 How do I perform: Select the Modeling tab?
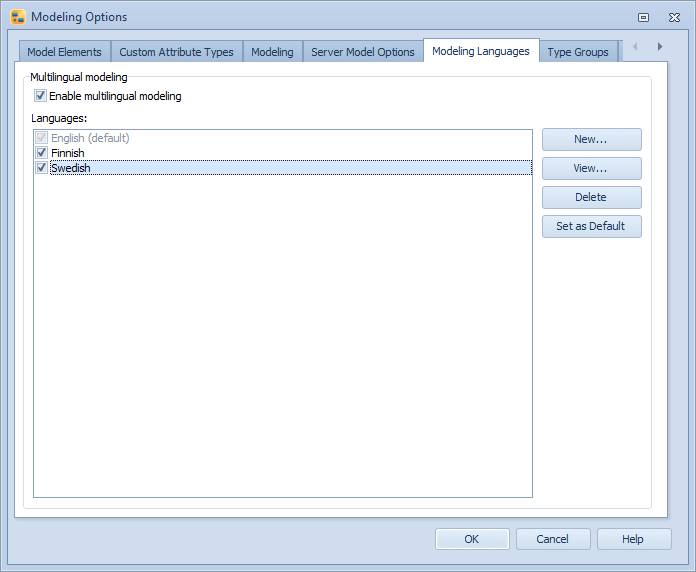tap(272, 52)
